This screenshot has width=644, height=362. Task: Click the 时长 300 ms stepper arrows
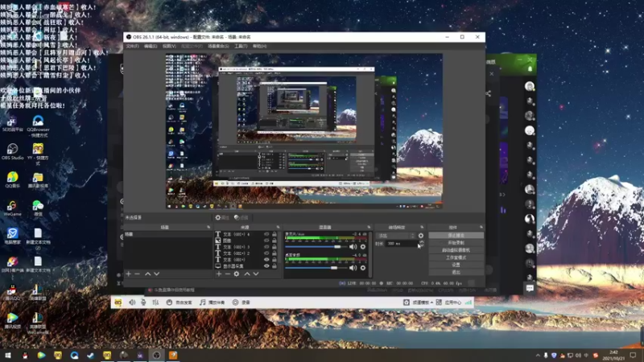click(x=421, y=244)
